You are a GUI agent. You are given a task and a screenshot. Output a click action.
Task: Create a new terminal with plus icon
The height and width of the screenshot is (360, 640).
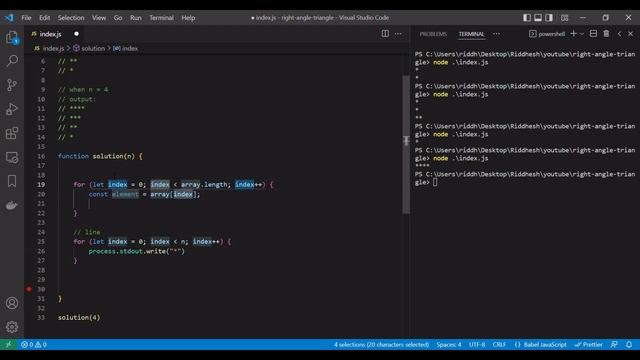[573, 34]
